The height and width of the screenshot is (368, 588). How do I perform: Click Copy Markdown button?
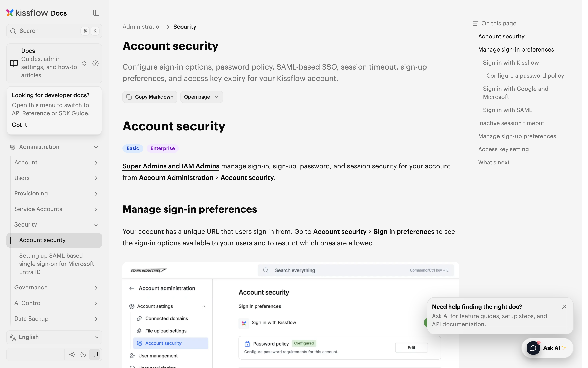pyautogui.click(x=150, y=97)
